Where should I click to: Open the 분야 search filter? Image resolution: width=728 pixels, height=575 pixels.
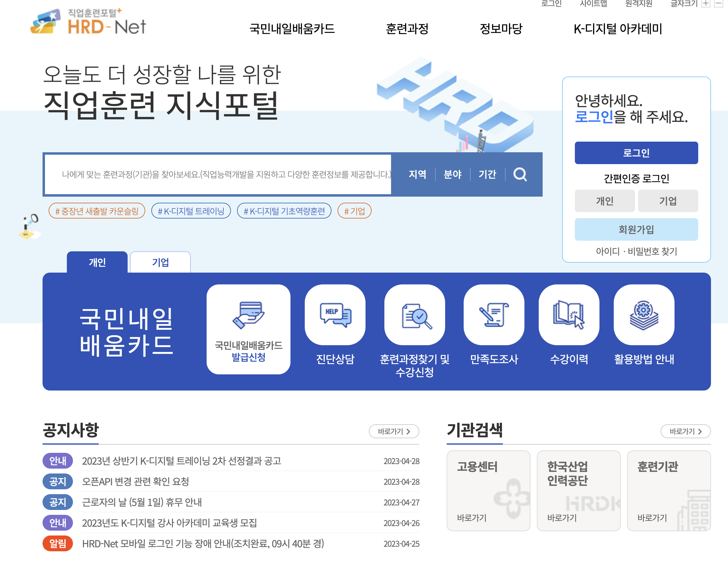pos(453,174)
